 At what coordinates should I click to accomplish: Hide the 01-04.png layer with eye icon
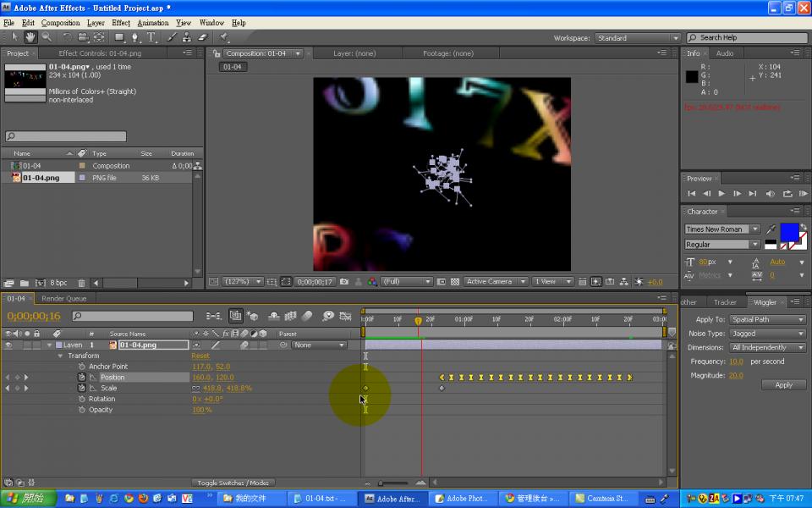[8, 345]
